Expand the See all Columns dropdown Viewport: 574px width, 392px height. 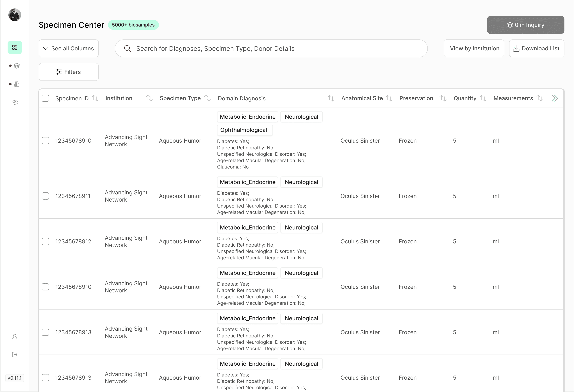69,48
